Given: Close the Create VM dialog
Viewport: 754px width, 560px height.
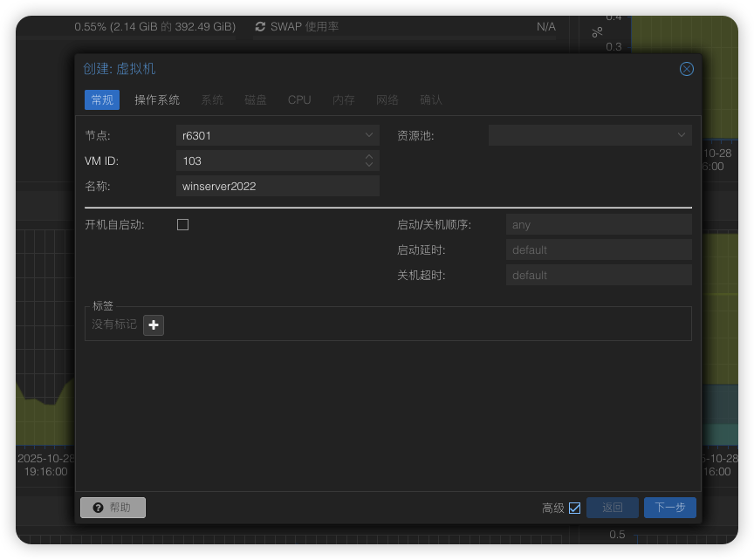Looking at the screenshot, I should point(687,69).
